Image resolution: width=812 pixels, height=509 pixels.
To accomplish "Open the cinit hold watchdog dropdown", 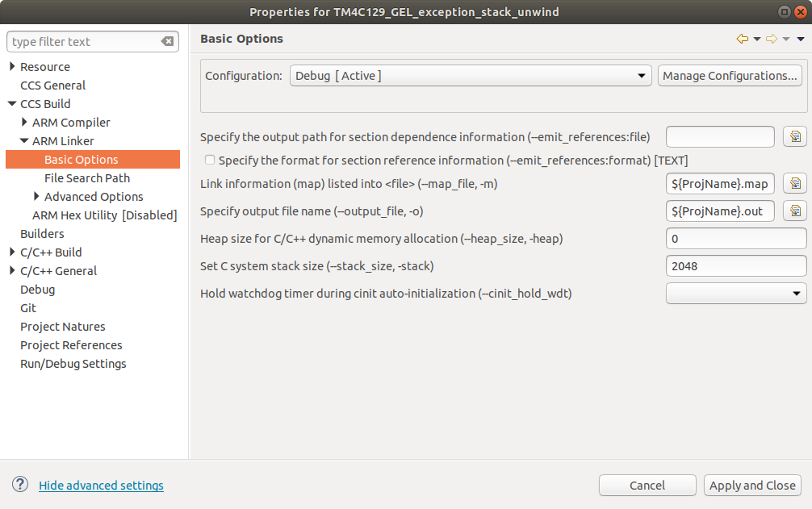I will coord(736,294).
